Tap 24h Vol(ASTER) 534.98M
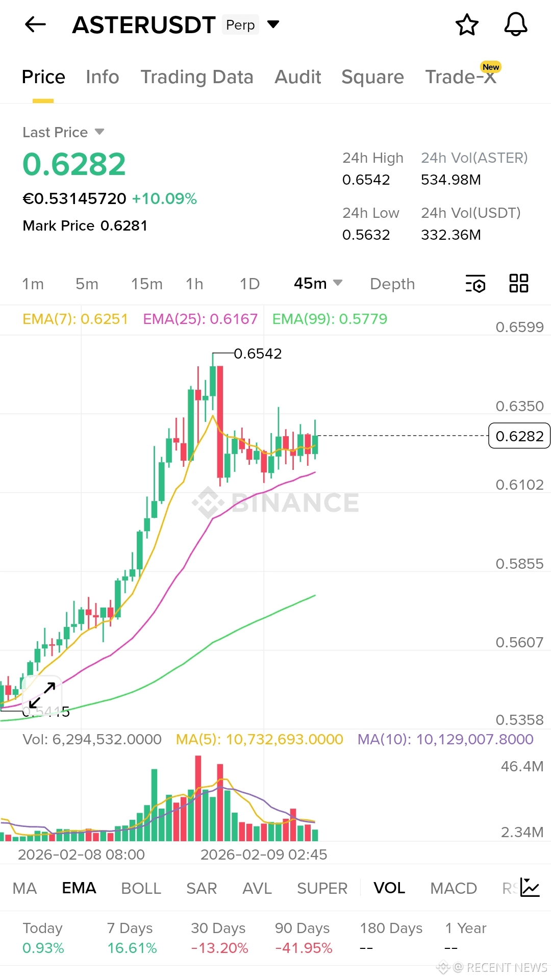Viewport: 551px width, 980px height. [x=451, y=180]
